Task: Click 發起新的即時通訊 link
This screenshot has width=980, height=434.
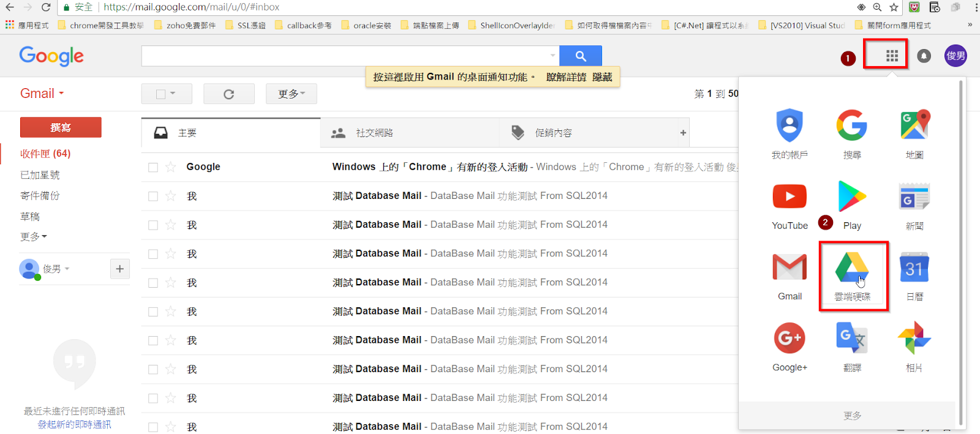Action: [75, 424]
